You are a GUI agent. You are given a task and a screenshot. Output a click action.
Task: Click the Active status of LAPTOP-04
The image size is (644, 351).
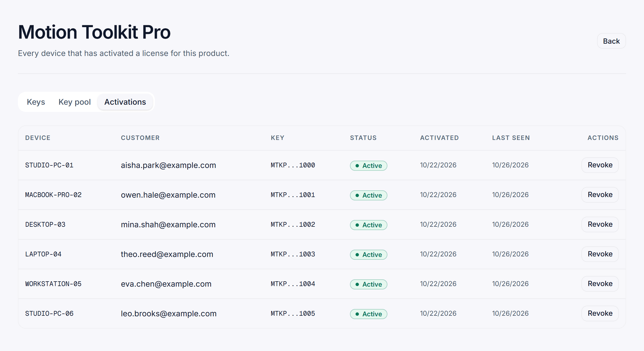coord(369,255)
